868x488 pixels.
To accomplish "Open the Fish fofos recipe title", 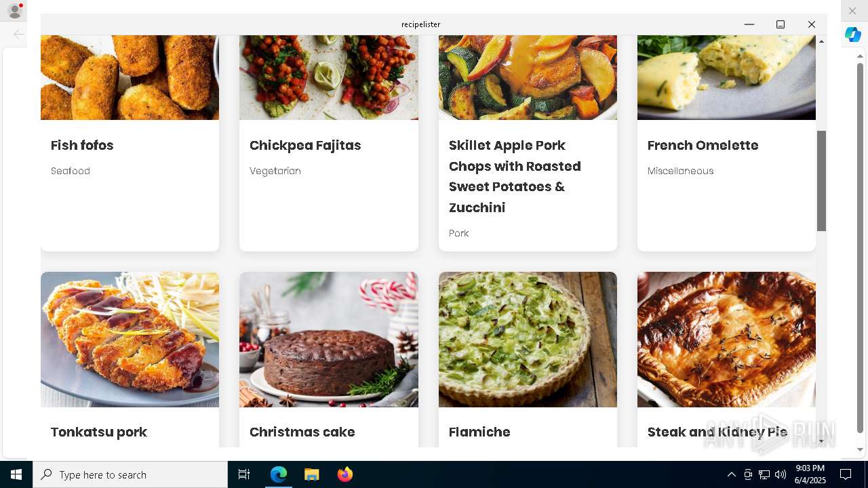I will [82, 145].
